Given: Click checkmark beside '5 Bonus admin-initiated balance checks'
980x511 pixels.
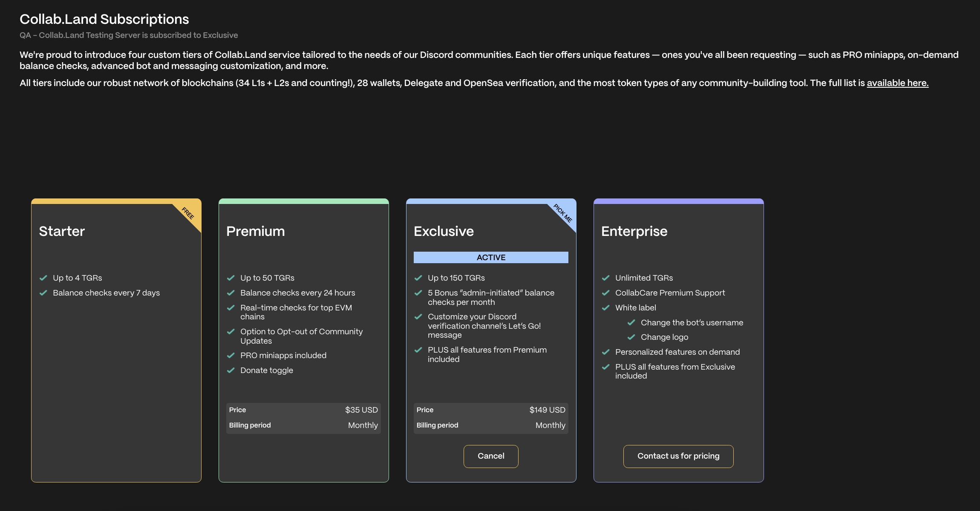Looking at the screenshot, I should [418, 293].
